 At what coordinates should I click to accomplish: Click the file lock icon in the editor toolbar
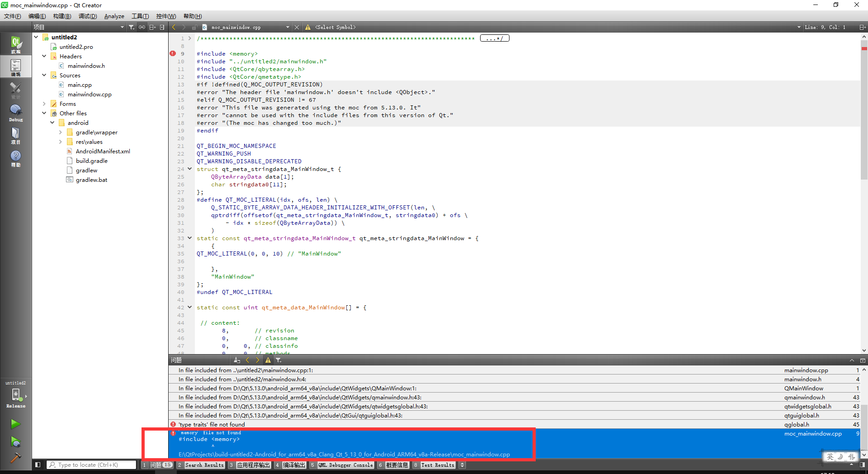[x=194, y=27]
